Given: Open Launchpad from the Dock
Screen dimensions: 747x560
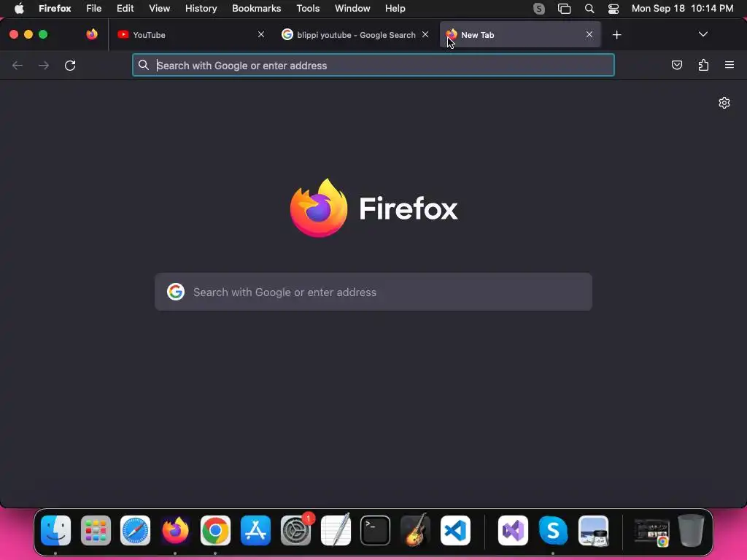Looking at the screenshot, I should pos(96,531).
